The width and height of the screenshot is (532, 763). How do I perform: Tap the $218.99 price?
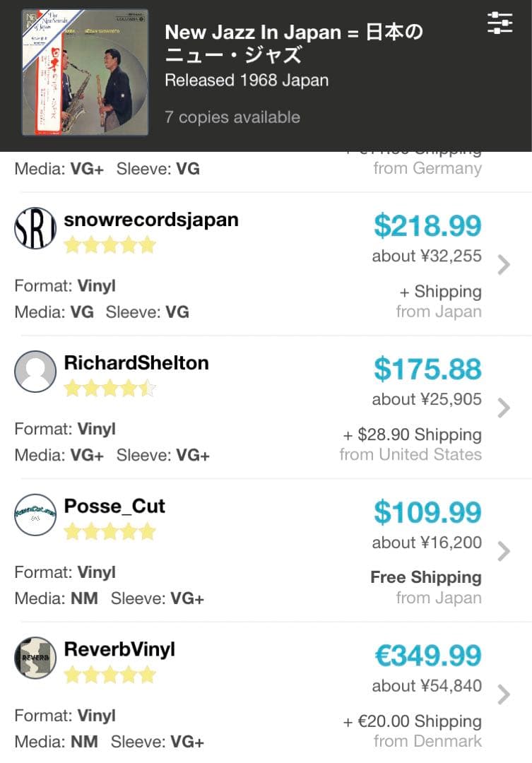click(x=427, y=226)
